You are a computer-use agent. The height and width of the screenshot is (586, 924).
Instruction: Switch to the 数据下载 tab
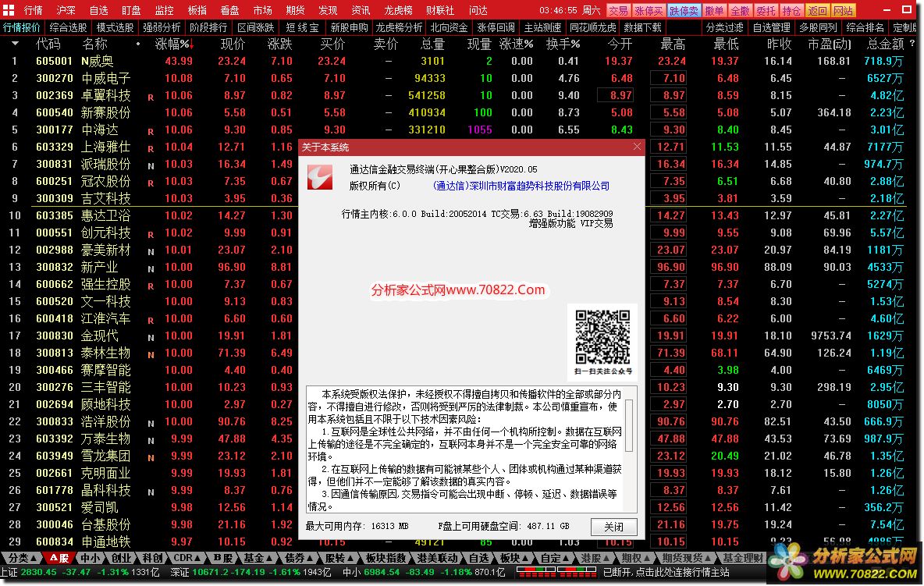[x=642, y=27]
